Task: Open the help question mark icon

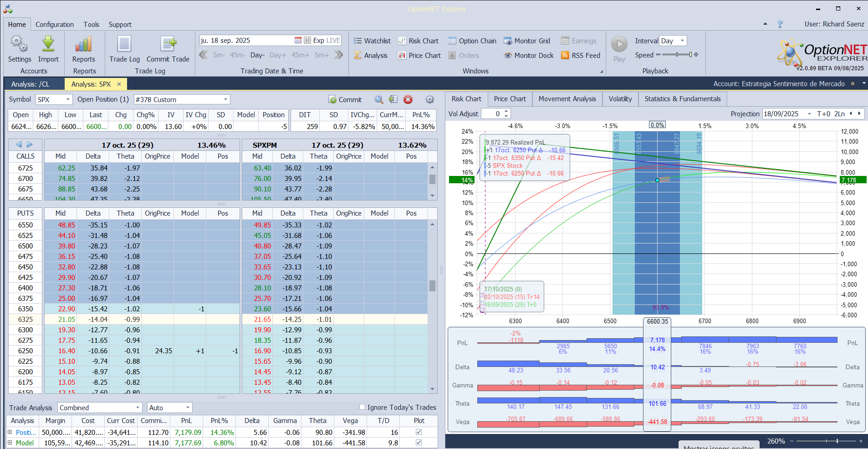Action: [780, 24]
